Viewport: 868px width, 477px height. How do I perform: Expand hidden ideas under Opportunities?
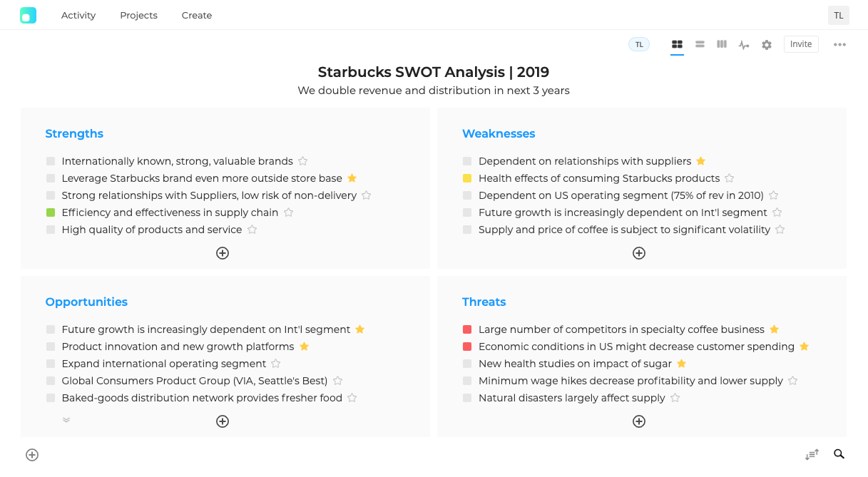pyautogui.click(x=66, y=421)
